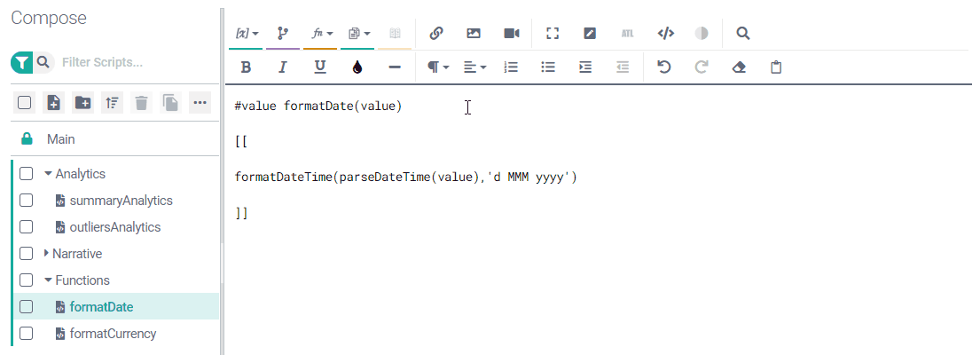Open the text alignment dropdown

coord(475,67)
